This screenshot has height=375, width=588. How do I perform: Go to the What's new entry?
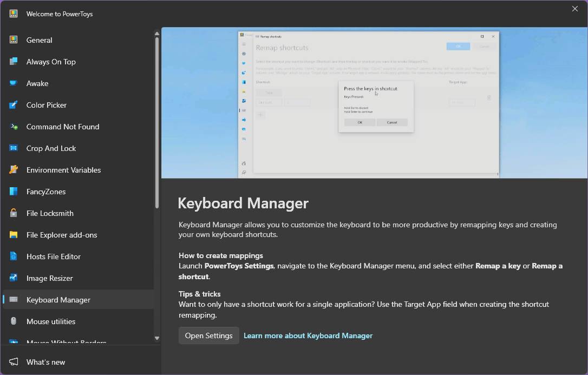(x=45, y=361)
